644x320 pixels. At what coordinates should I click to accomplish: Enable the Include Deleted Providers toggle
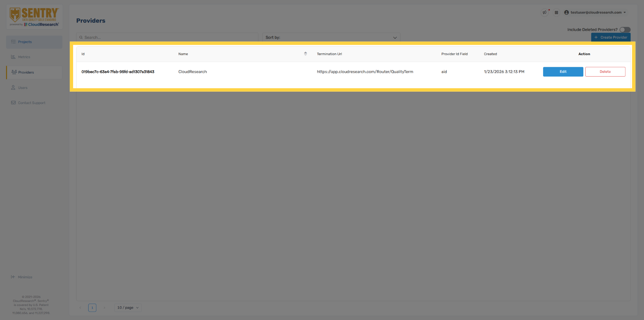click(625, 30)
